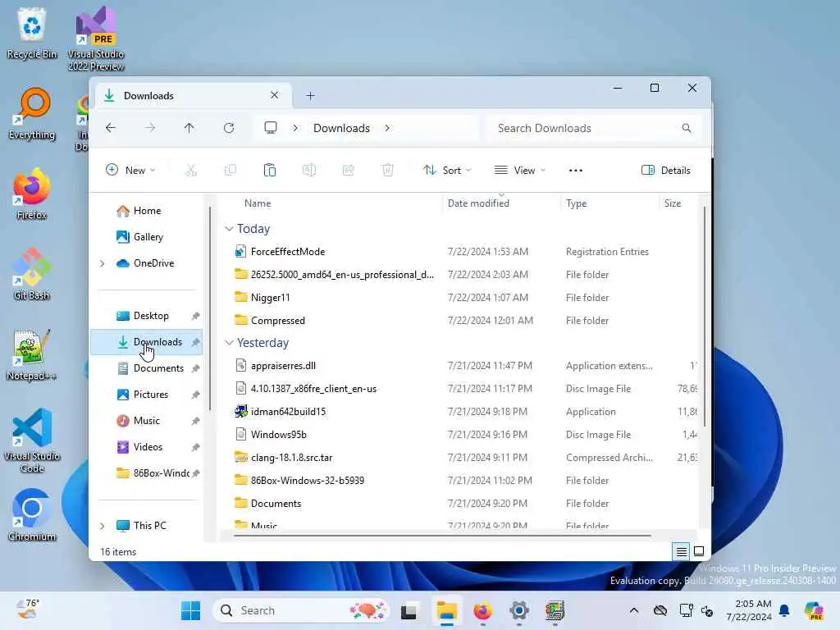840x630 pixels.
Task: Click the Rename icon in toolbar
Action: (x=309, y=171)
